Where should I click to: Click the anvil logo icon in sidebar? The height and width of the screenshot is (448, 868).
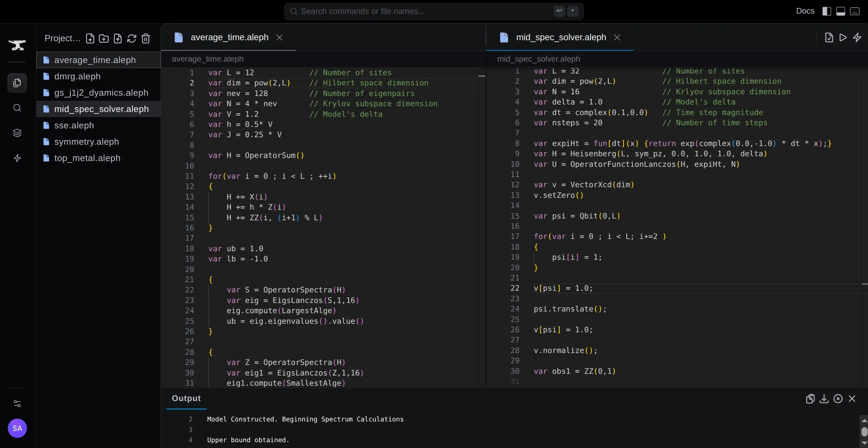click(17, 45)
